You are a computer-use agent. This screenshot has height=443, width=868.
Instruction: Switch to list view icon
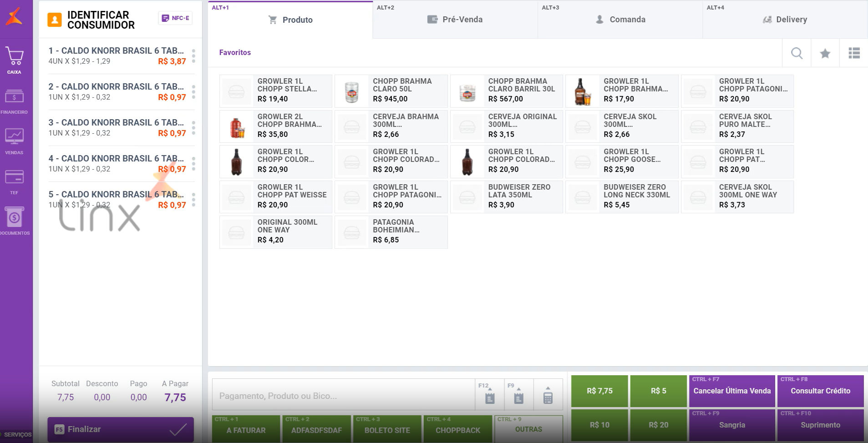pos(854,53)
